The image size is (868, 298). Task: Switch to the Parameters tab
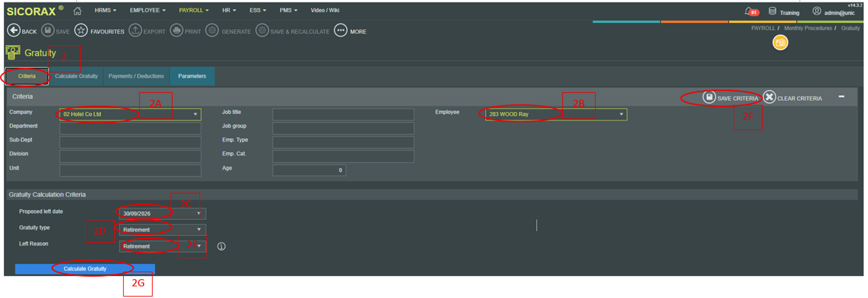[192, 76]
